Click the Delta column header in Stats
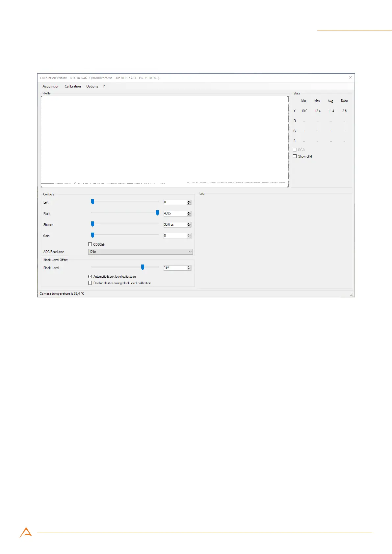The image size is (392, 554). [x=344, y=101]
